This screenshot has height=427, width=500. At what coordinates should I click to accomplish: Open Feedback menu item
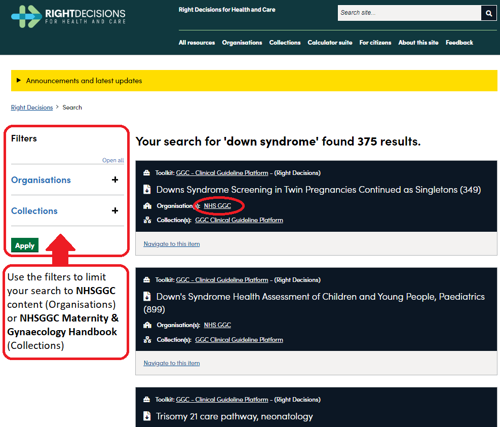click(459, 43)
